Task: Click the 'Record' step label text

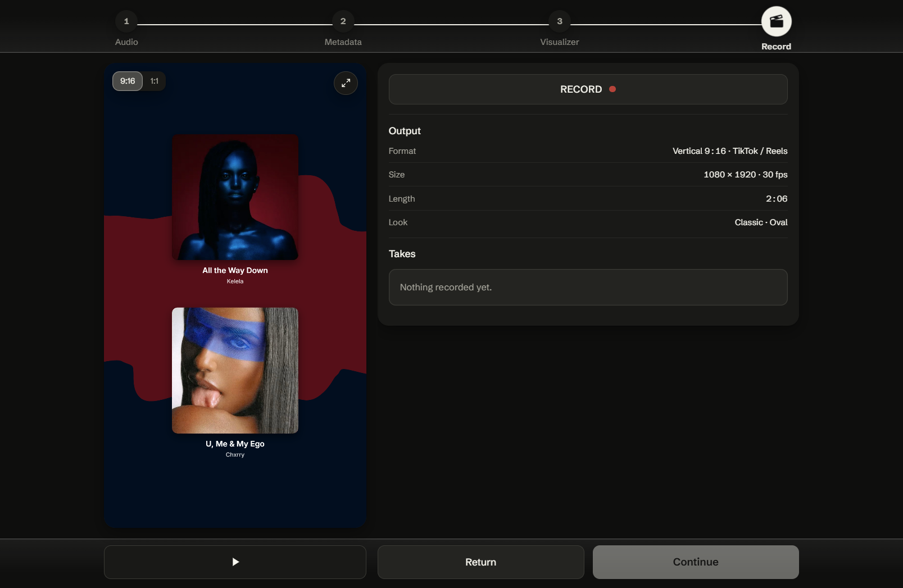Action: pyautogui.click(x=776, y=47)
